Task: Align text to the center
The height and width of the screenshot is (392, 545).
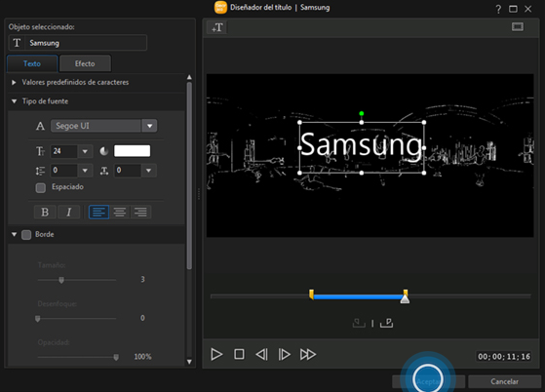Action: [120, 212]
